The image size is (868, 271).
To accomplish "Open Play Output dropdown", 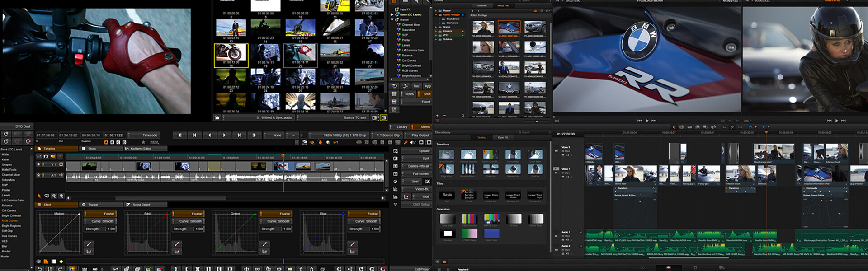I will pyautogui.click(x=419, y=135).
